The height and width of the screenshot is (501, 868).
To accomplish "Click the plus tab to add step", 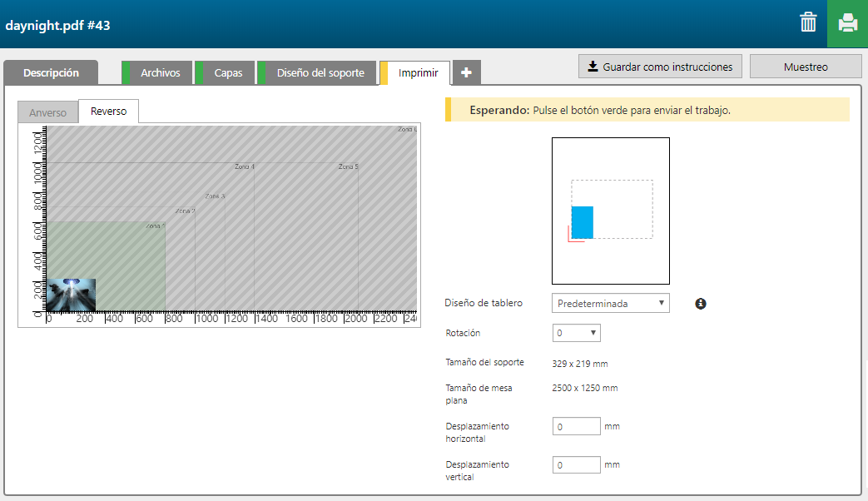I will [466, 73].
